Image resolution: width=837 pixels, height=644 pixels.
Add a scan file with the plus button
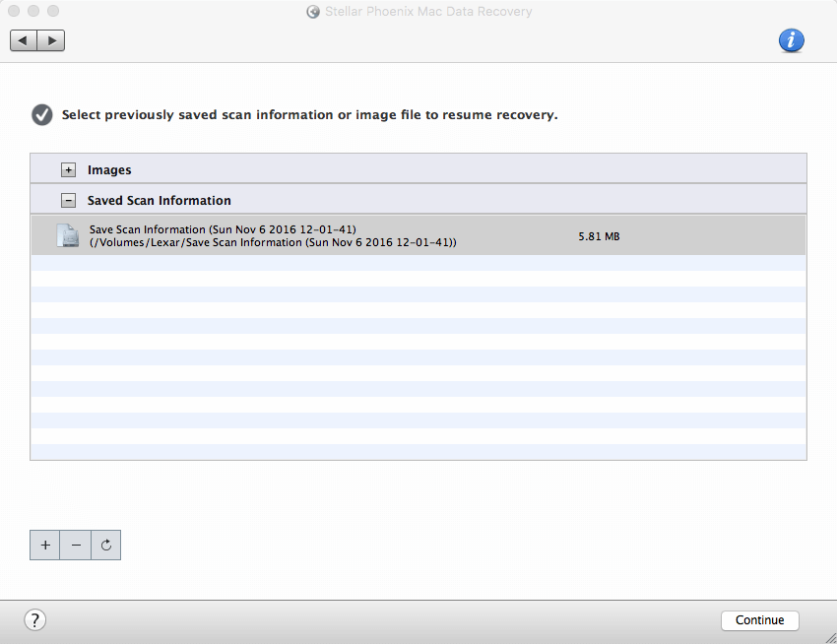(x=45, y=545)
